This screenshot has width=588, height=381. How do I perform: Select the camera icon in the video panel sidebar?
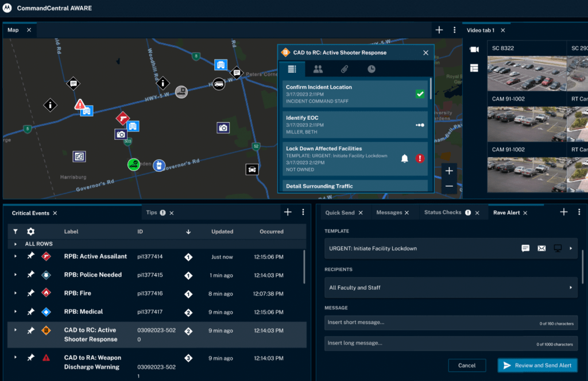474,49
